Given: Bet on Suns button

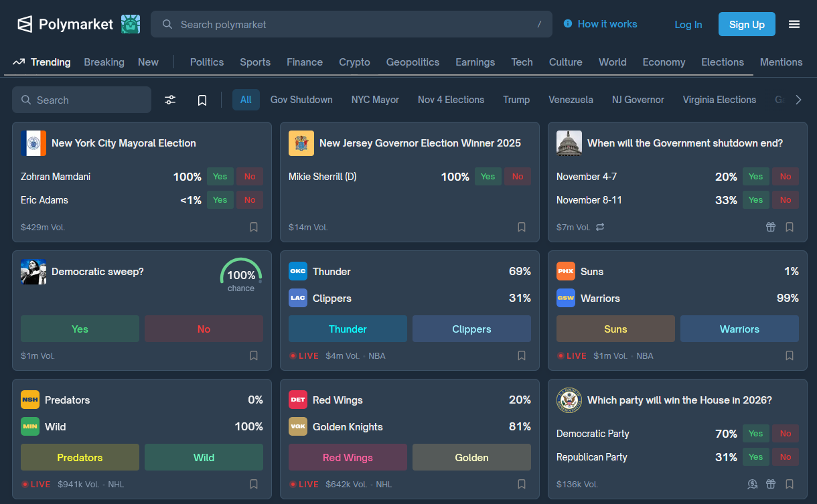Looking at the screenshot, I should point(615,329).
